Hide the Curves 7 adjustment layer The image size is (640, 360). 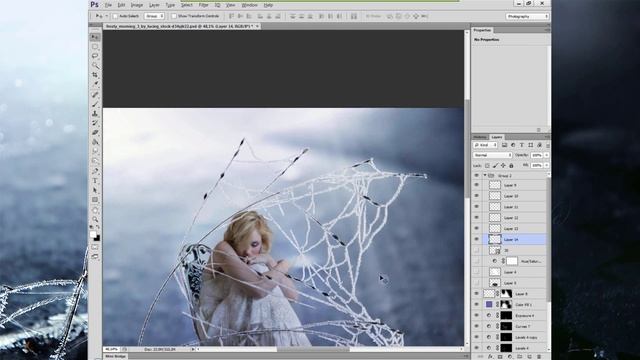click(476, 326)
